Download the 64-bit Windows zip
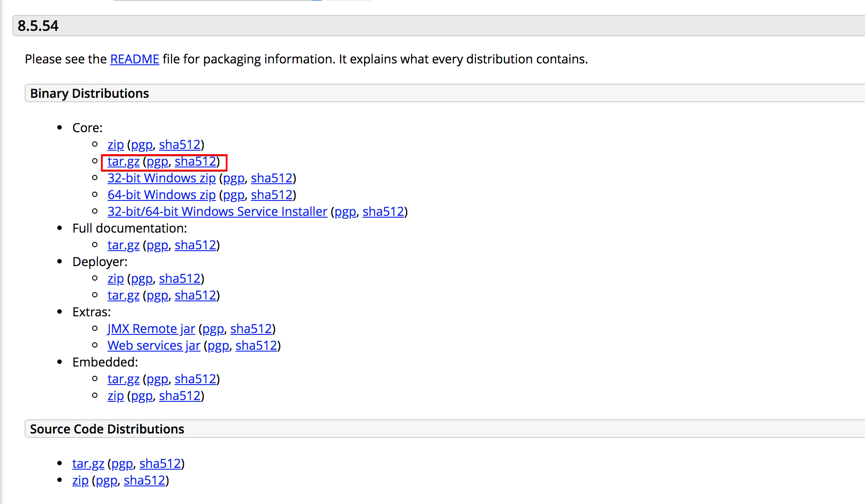This screenshot has width=865, height=504. pos(161,195)
